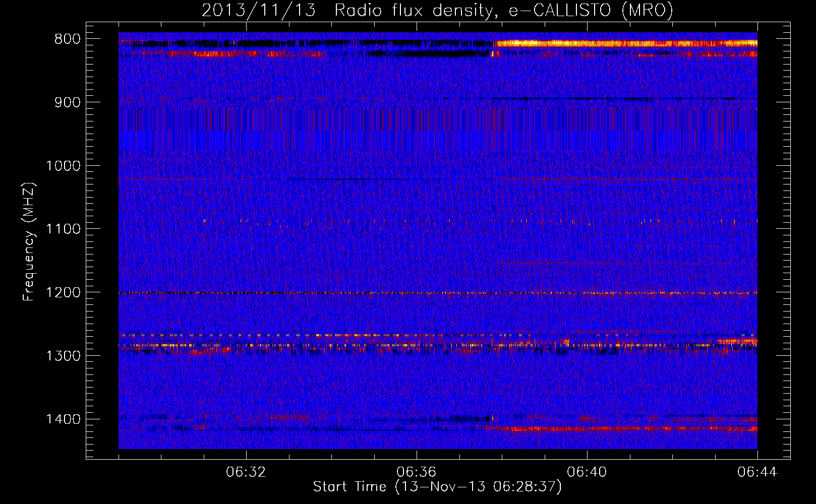Click the 1200 frequency tick label
816x504 pixels.
click(x=63, y=292)
